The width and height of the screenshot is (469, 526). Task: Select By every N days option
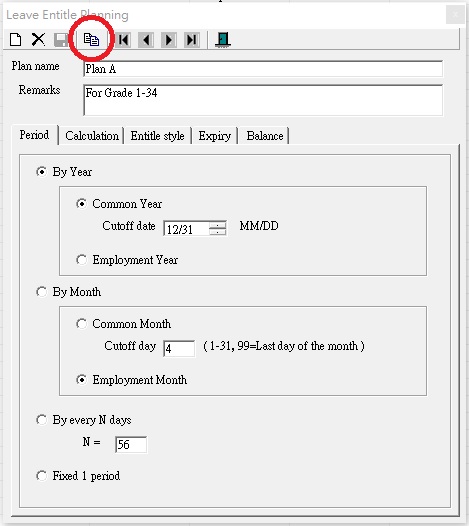42,420
